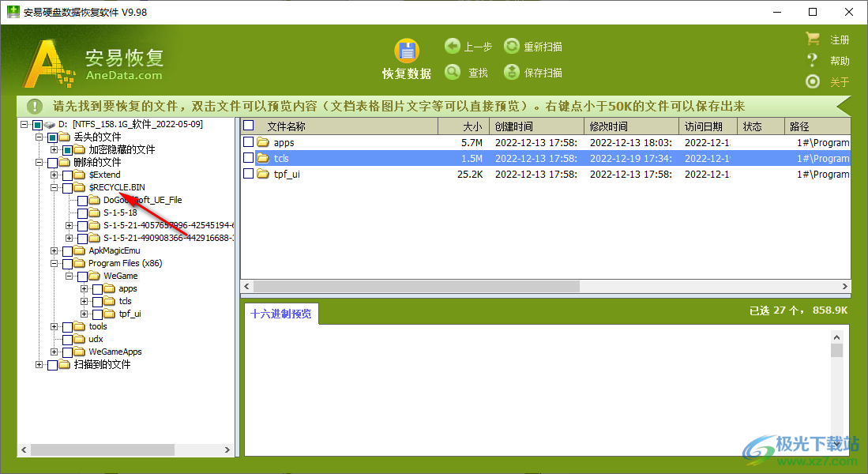Image resolution: width=868 pixels, height=474 pixels.
Task: Open the 十六进制预览 hex preview tab
Action: click(281, 314)
